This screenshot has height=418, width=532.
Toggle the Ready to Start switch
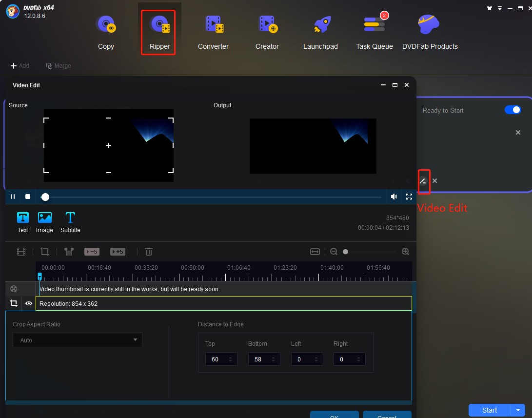click(x=512, y=110)
